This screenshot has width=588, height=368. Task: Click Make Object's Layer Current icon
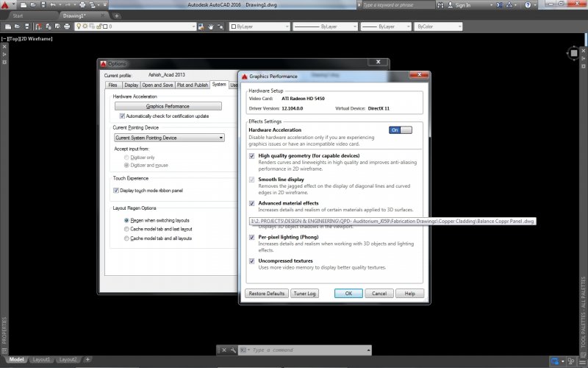tap(201, 26)
